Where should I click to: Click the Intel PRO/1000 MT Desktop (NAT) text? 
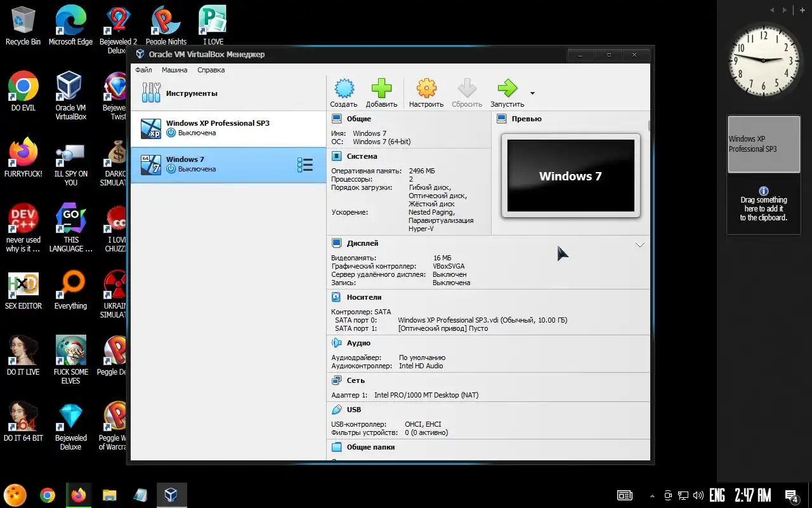426,395
